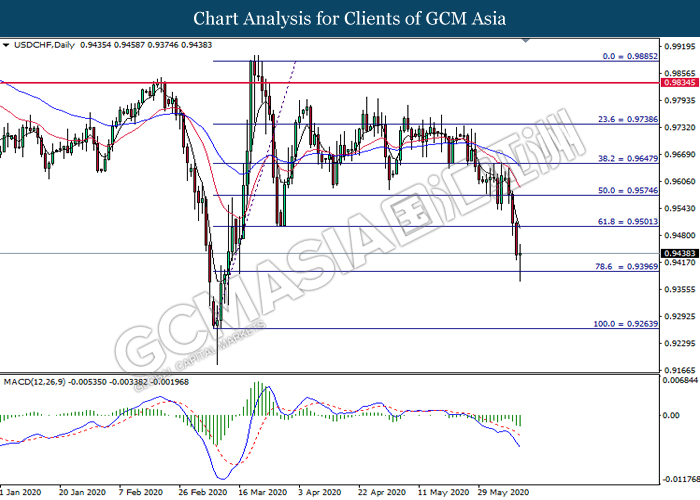The image size is (700, 500).
Task: Select the Fibonacci label 78.6 = 0.93969
Action: (x=626, y=267)
